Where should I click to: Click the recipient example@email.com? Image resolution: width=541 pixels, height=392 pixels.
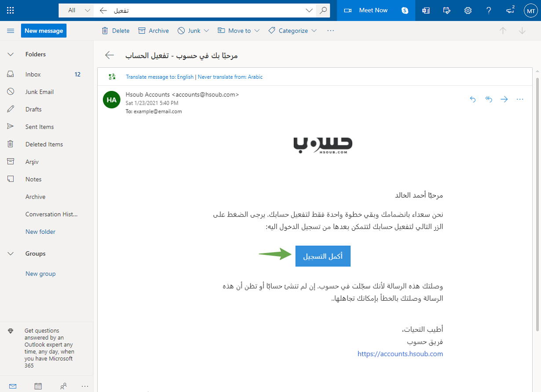tap(158, 112)
